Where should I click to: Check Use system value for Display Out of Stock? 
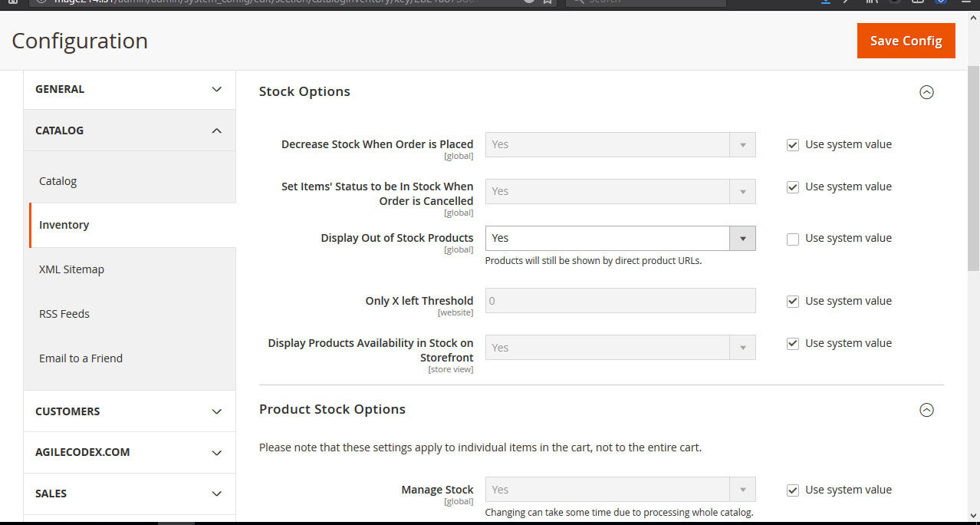793,239
